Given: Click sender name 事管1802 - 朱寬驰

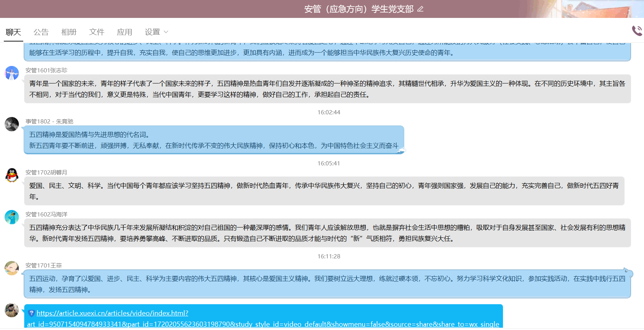Looking at the screenshot, I should coord(50,121).
